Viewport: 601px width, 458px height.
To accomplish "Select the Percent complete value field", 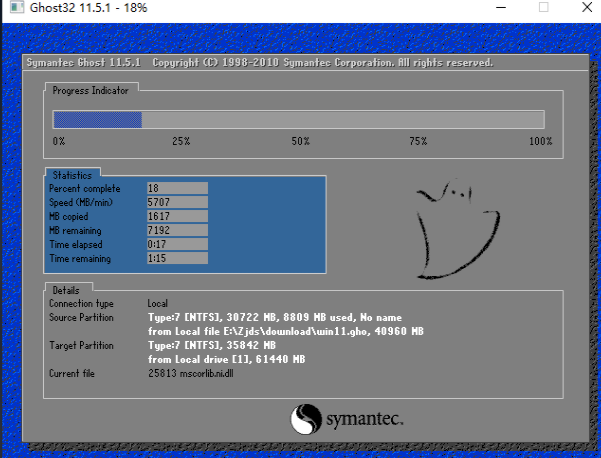I will (x=176, y=188).
